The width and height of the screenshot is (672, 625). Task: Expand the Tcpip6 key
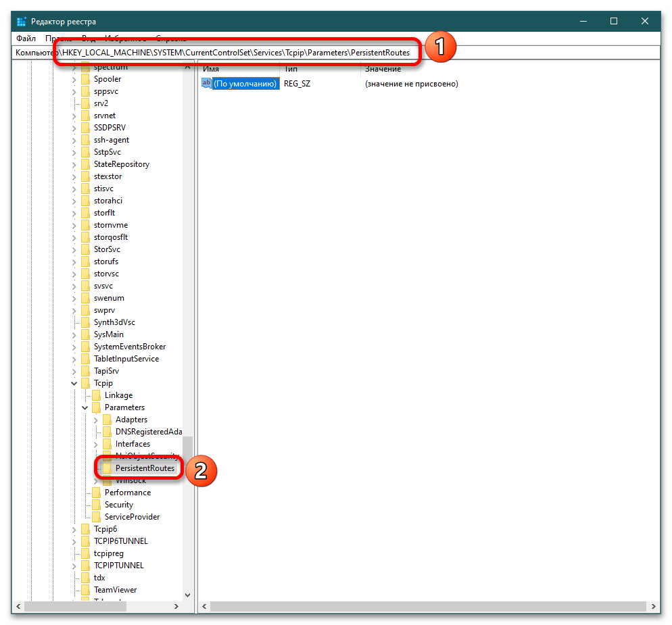click(74, 530)
